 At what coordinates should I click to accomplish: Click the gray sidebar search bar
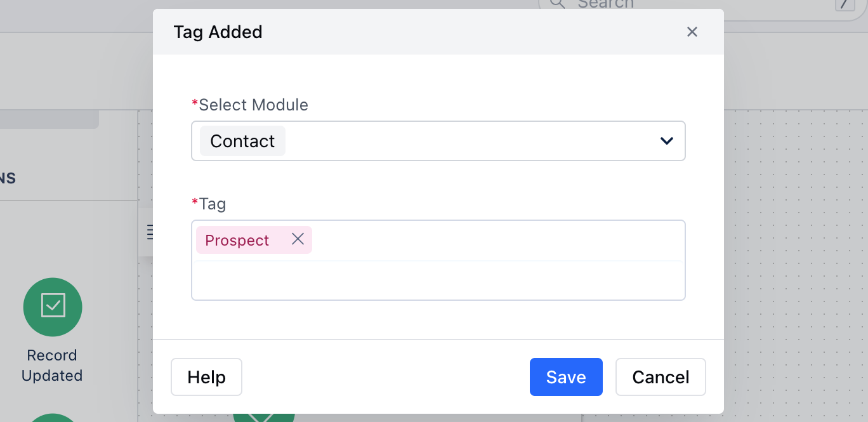pos(49,119)
